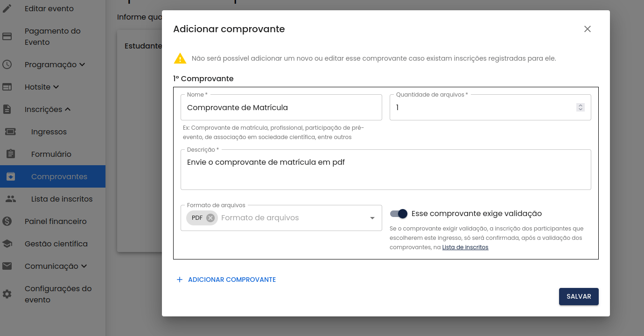Click the credit card icon for Pagamento do Evento
This screenshot has width=644, height=336.
click(7, 36)
